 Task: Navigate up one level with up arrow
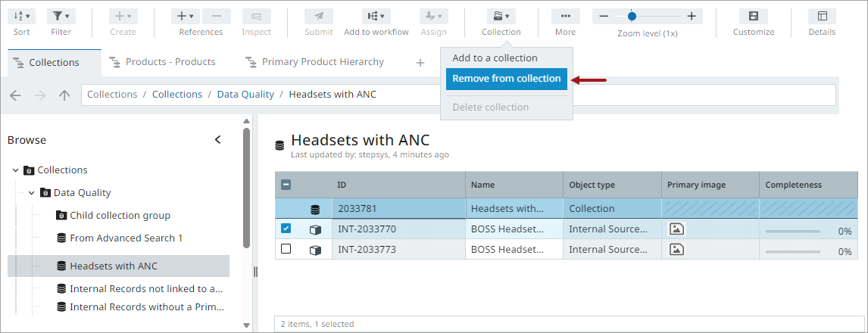pyautogui.click(x=64, y=95)
